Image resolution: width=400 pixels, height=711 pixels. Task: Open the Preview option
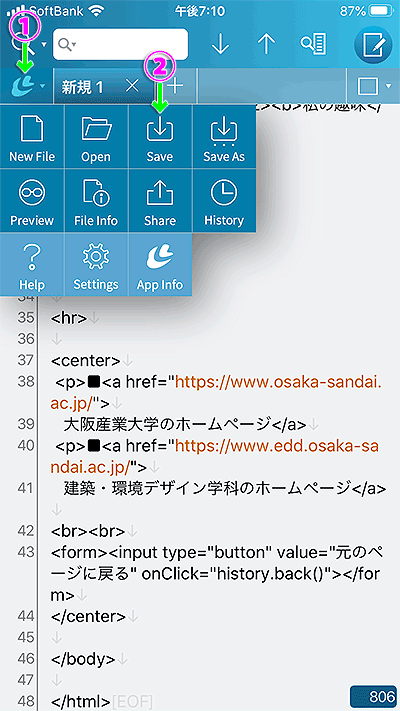coord(32,200)
